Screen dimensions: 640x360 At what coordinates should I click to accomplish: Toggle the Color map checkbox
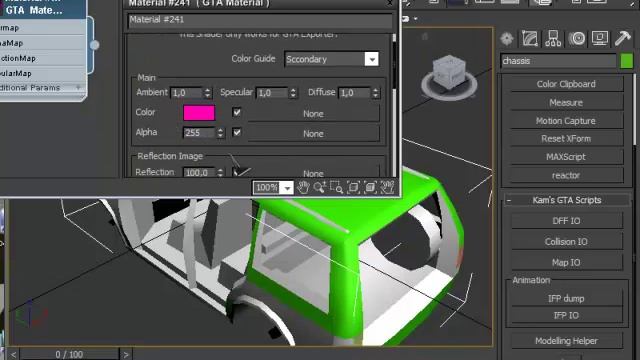[237, 112]
